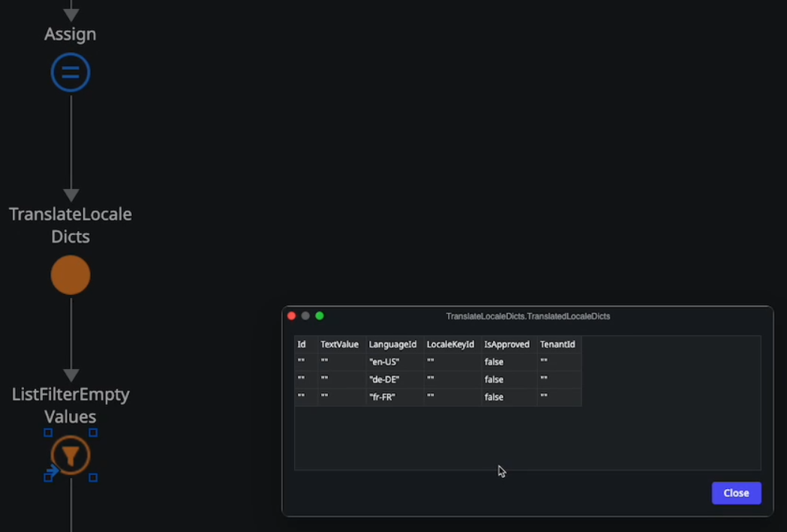
Task: Select the Assign node icon
Action: point(71,73)
